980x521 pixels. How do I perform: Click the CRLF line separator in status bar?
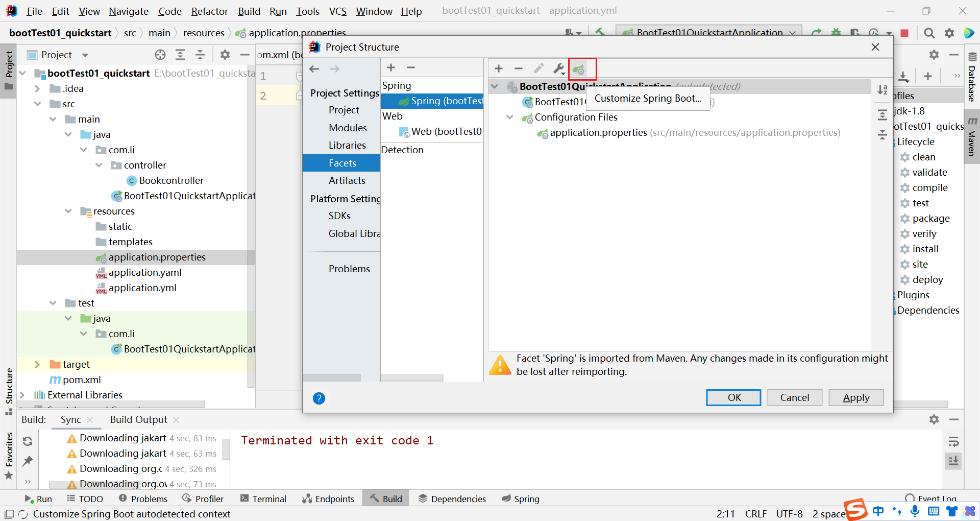coord(756,514)
